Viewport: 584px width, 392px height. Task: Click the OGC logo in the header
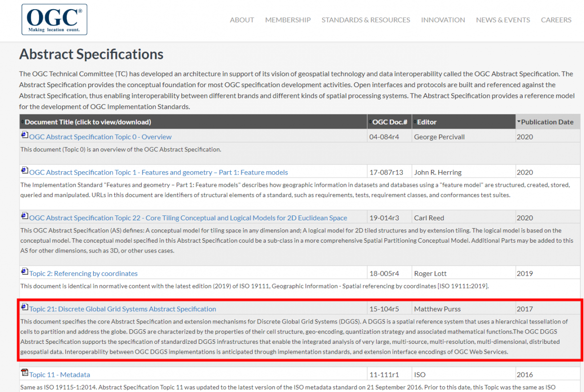pos(54,19)
